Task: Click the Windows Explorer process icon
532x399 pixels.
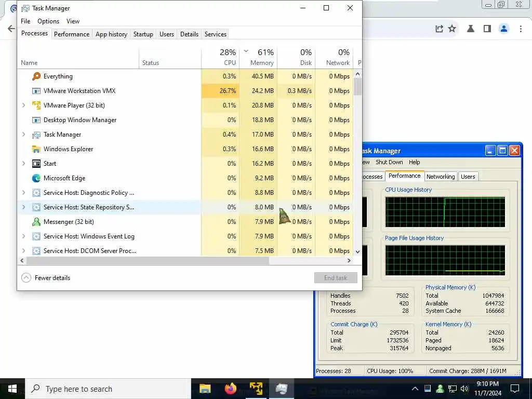Action: coord(36,149)
